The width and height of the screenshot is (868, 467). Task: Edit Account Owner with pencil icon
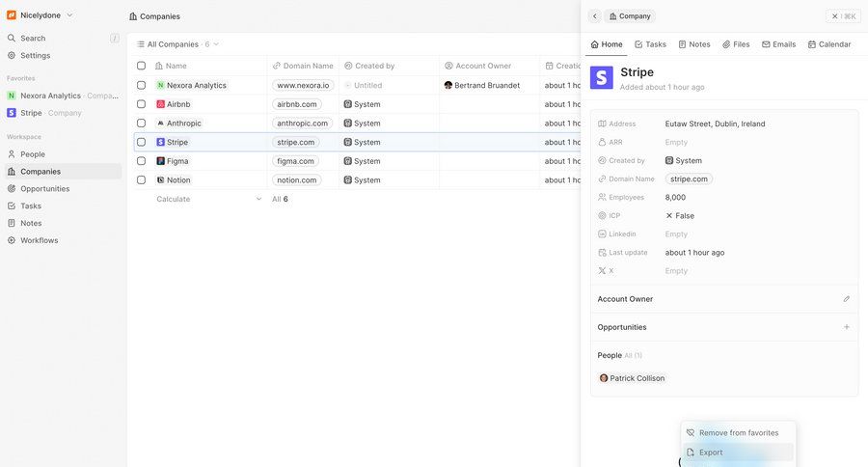pyautogui.click(x=847, y=299)
